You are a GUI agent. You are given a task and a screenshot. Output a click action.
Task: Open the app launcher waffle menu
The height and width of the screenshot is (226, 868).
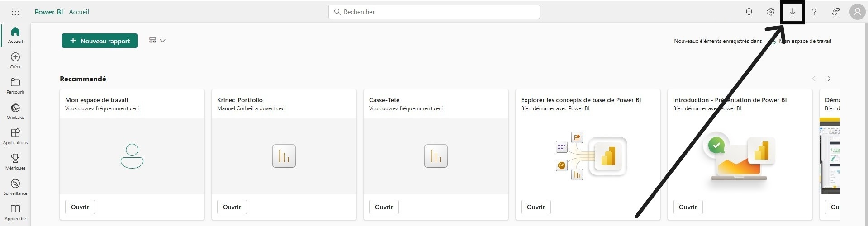coord(15,12)
